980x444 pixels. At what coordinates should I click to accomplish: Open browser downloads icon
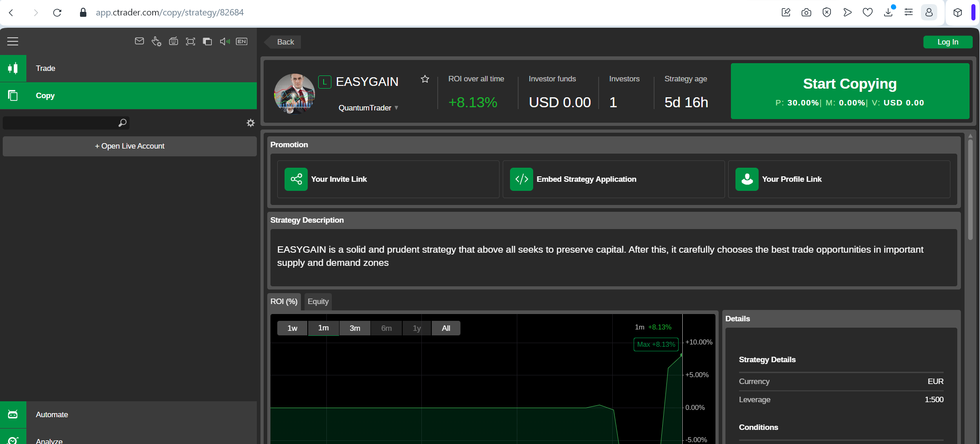click(x=888, y=13)
